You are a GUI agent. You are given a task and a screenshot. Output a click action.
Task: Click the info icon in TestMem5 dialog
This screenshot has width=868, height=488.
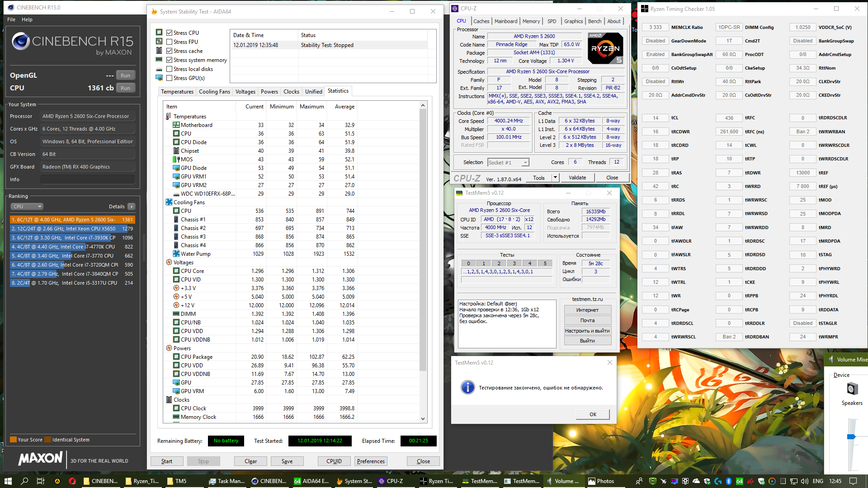pyautogui.click(x=467, y=387)
